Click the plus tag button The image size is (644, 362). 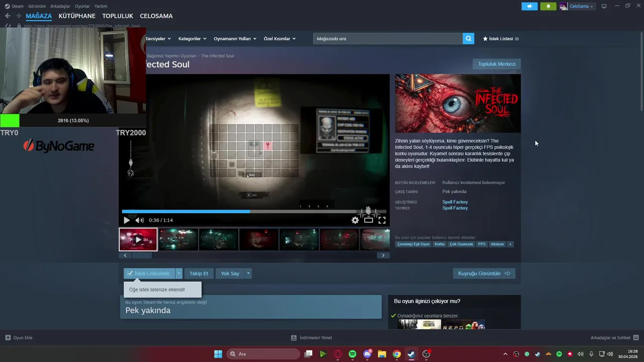(x=510, y=244)
